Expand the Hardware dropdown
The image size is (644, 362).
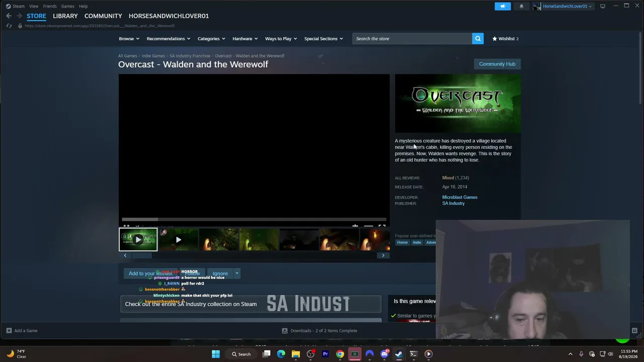pyautogui.click(x=245, y=39)
